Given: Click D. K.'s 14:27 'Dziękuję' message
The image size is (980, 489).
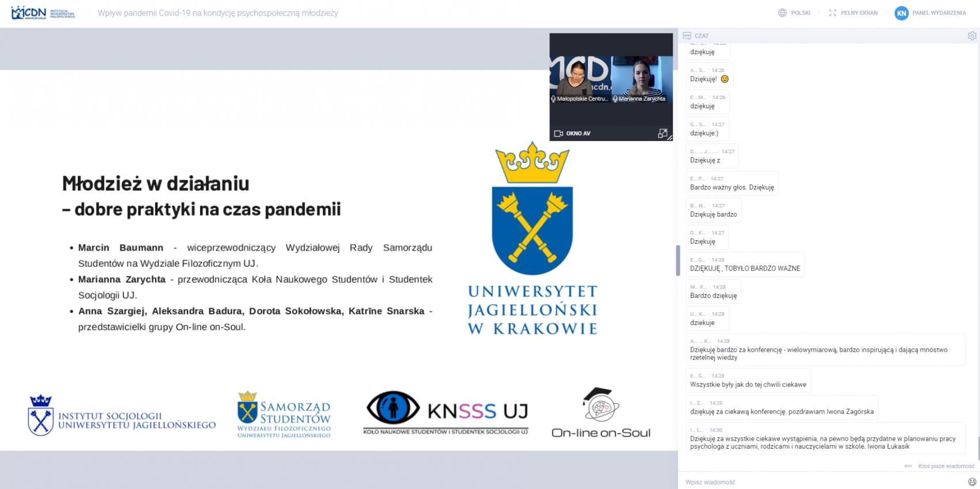Looking at the screenshot, I should (707, 238).
